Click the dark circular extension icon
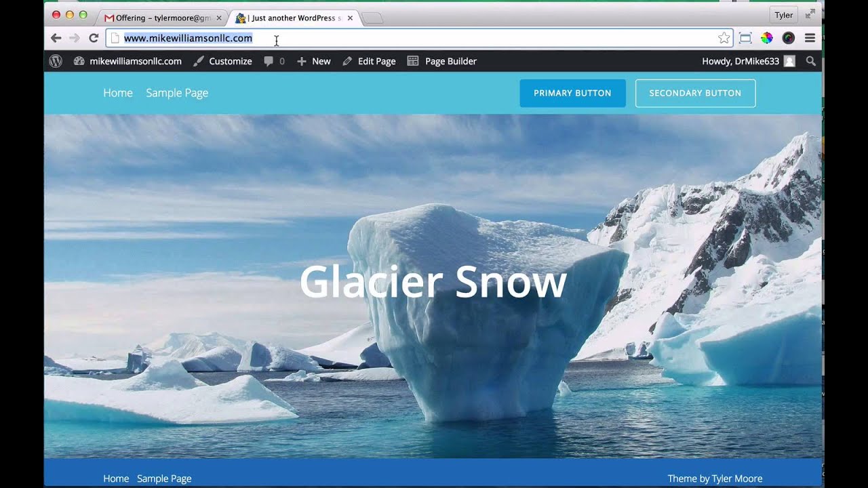This screenshot has height=488, width=868. (x=788, y=39)
